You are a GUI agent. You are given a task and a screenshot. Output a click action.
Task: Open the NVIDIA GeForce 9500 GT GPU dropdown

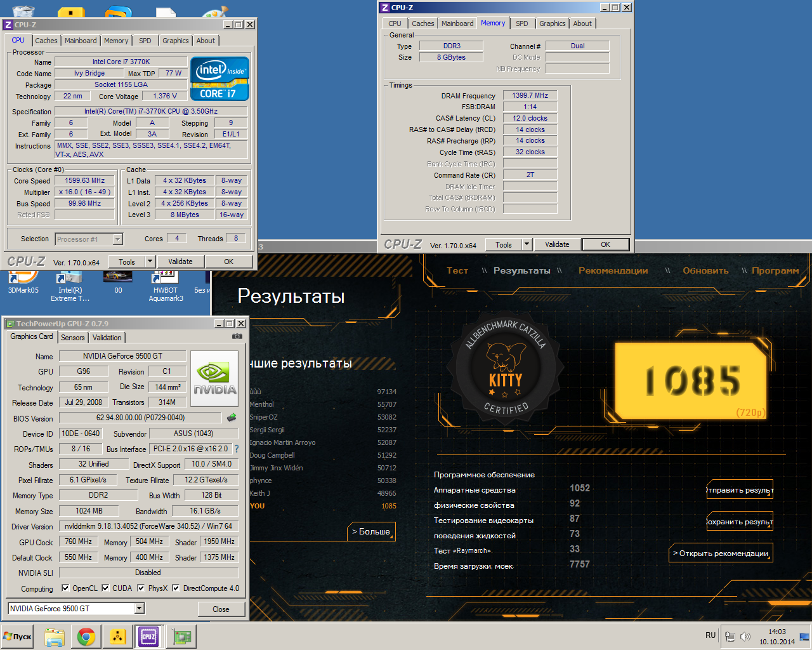[x=140, y=608]
